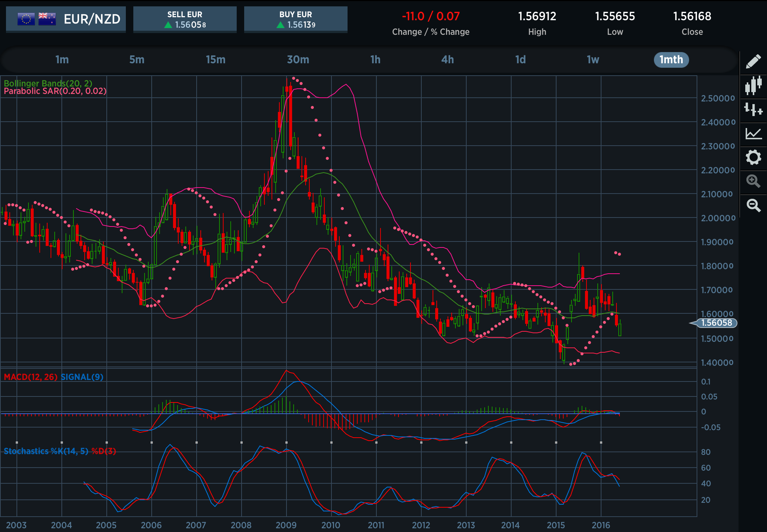Click the 1.40000 price axis label
Screen dimensions: 767x532
tap(717, 362)
